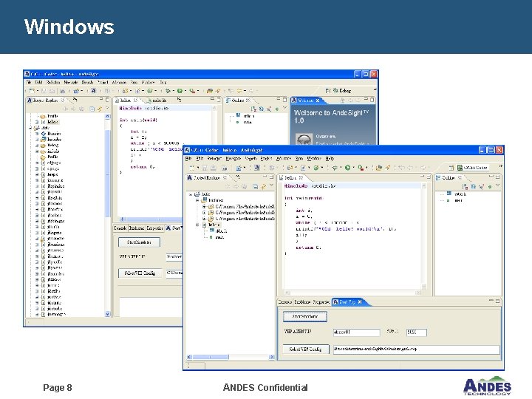This screenshot has height=399, width=532.
Task: Open the Project menu in front window
Action: tap(266, 158)
